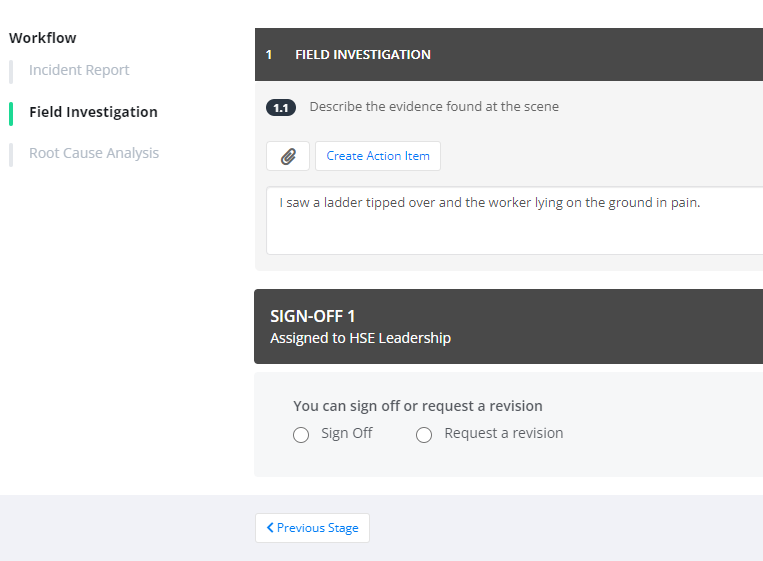Open the Incident Report workflow stage
Screen dimensions: 763x561
coord(79,70)
